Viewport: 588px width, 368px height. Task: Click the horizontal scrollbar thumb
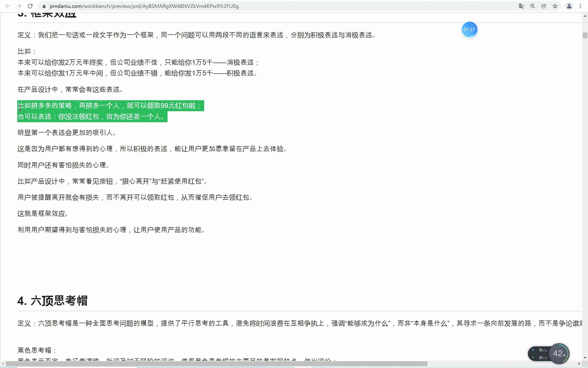point(217,364)
